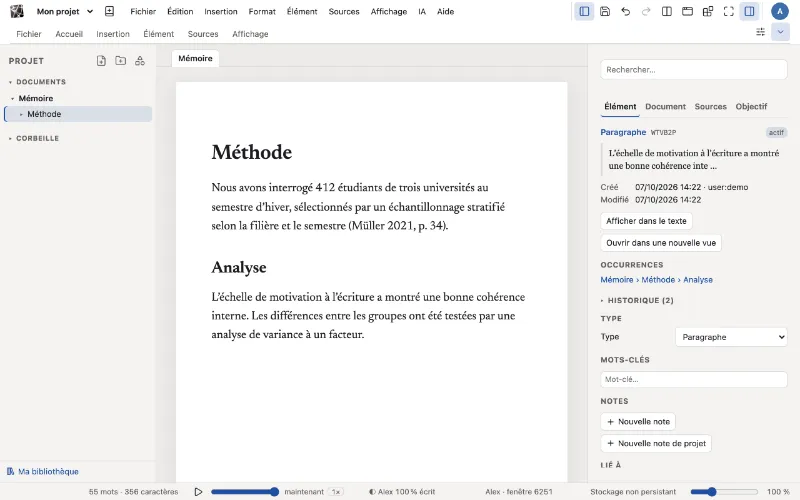800x500 pixels.
Task: Click the save floppy disk icon
Action: point(605,11)
